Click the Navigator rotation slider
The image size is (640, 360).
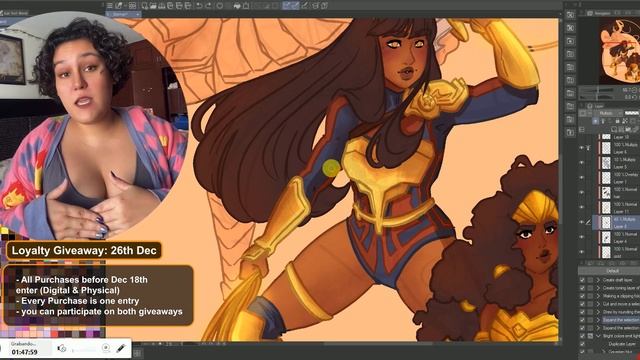[597, 97]
